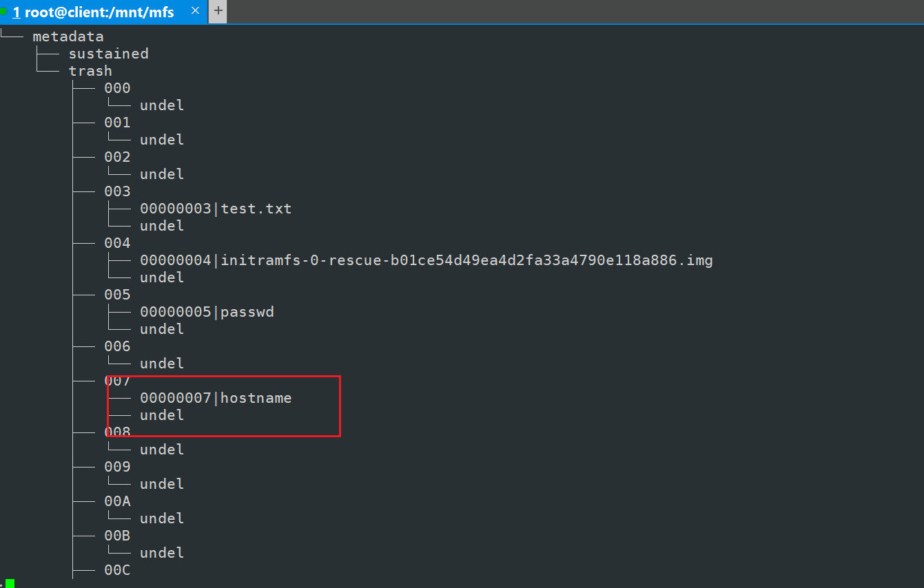Click the initramfs-0-rescue .img file entry
This screenshot has height=588, width=924.
[x=427, y=260]
